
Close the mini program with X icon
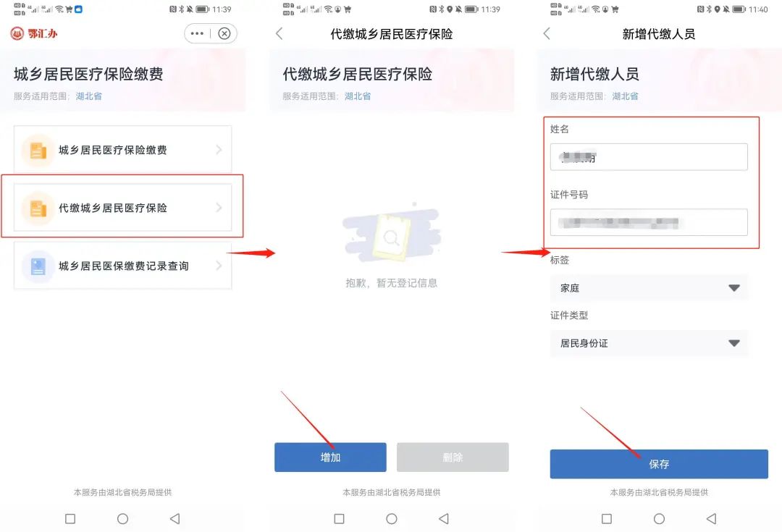[224, 33]
